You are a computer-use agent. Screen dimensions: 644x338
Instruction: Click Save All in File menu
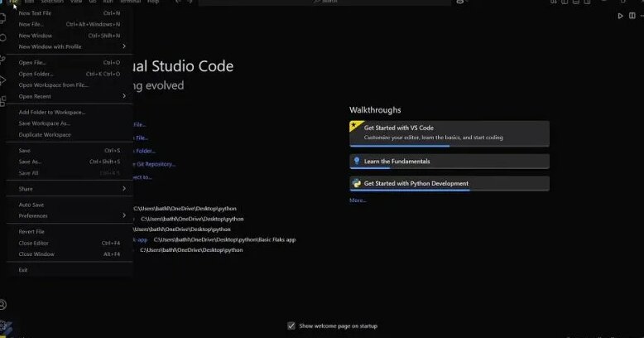pos(70,173)
